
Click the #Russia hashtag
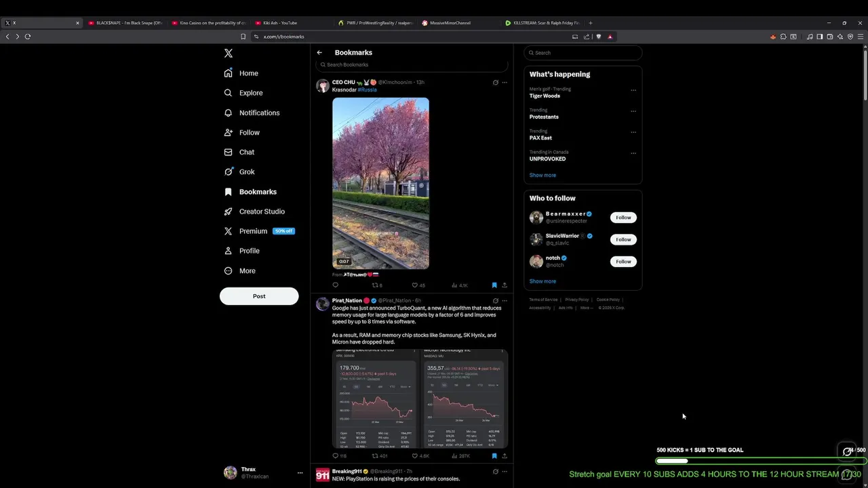[367, 89]
